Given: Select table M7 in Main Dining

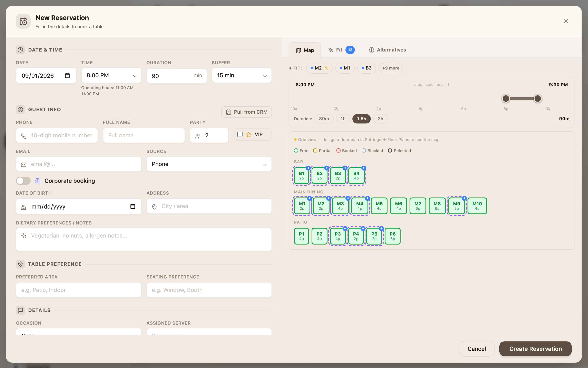Looking at the screenshot, I should pos(418,206).
